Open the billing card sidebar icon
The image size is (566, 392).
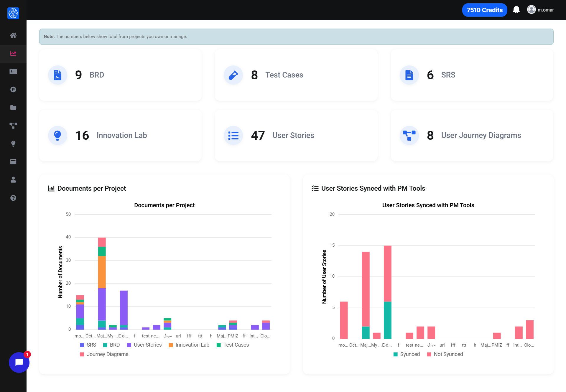[13, 72]
